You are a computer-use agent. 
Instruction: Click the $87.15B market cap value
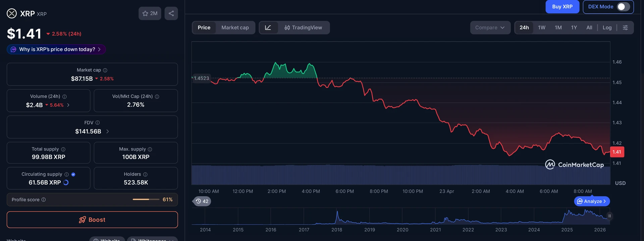pyautogui.click(x=82, y=79)
